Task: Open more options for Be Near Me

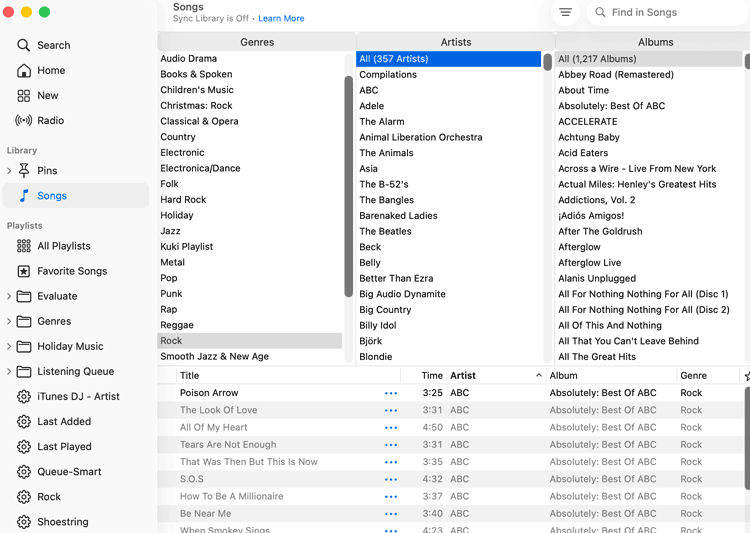Action: (x=391, y=514)
